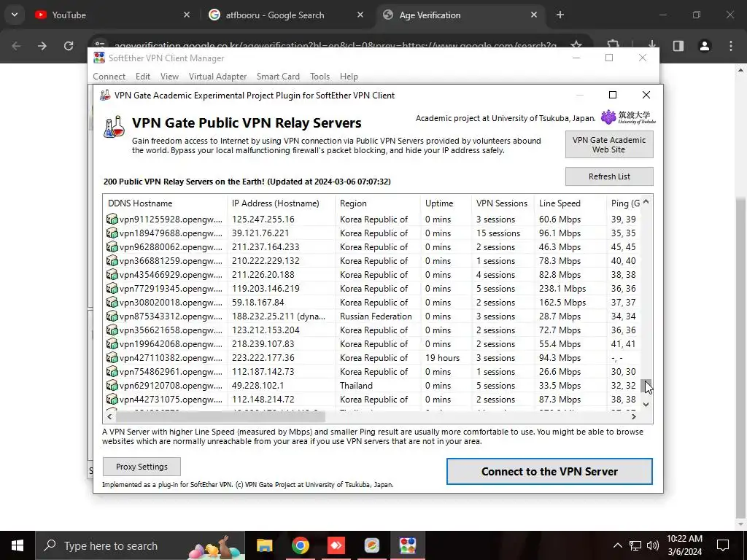Click server list scroll down arrow
Image resolution: width=747 pixels, height=560 pixels.
(x=646, y=404)
